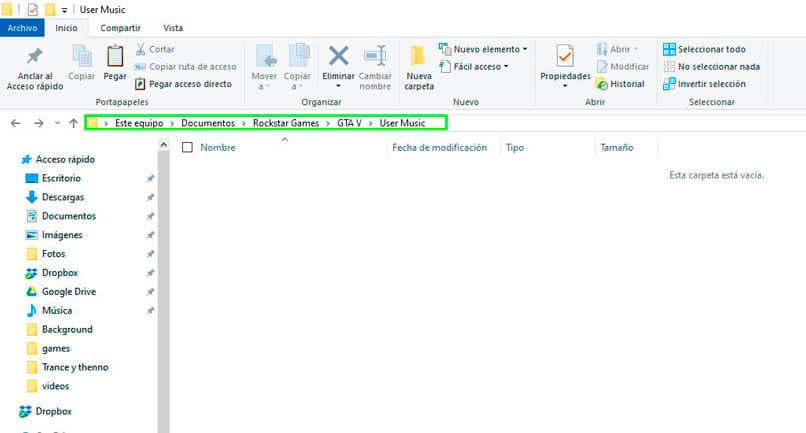Open the Archivo menu tab
Viewport: 806px width, 433px height.
[22, 28]
